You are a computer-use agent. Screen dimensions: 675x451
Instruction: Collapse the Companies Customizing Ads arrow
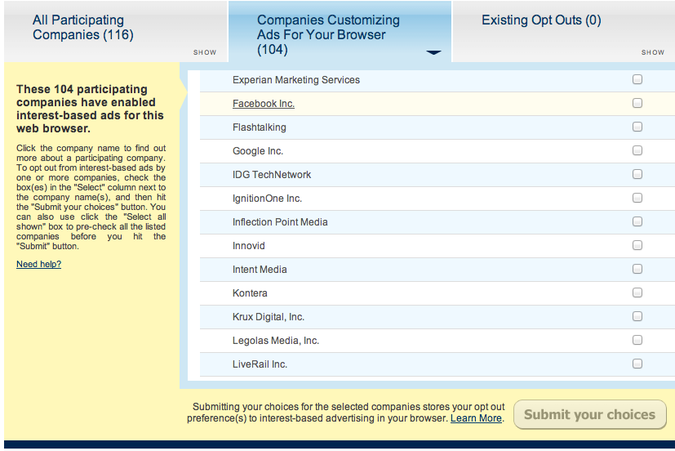[433, 53]
